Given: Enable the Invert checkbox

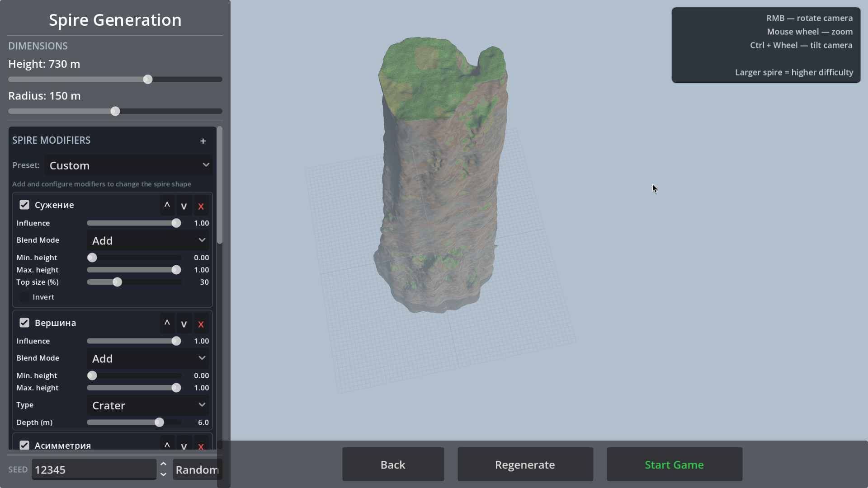Looking at the screenshot, I should [x=24, y=297].
